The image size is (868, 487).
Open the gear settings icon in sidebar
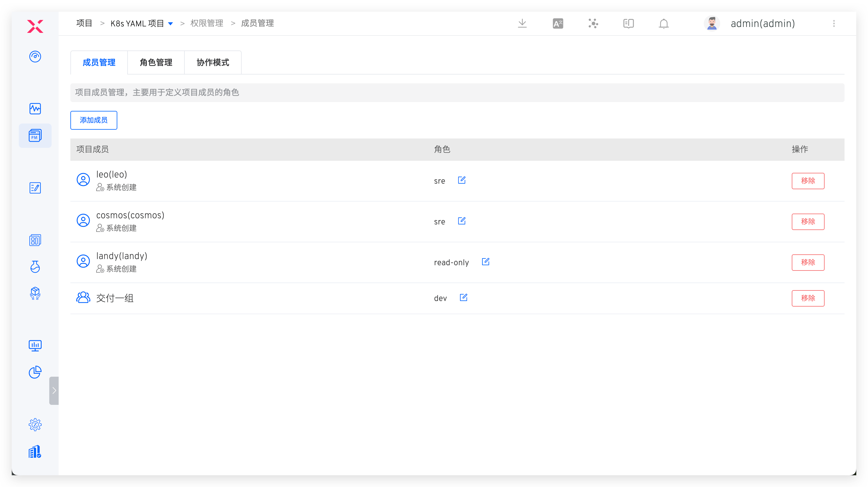[x=35, y=424]
